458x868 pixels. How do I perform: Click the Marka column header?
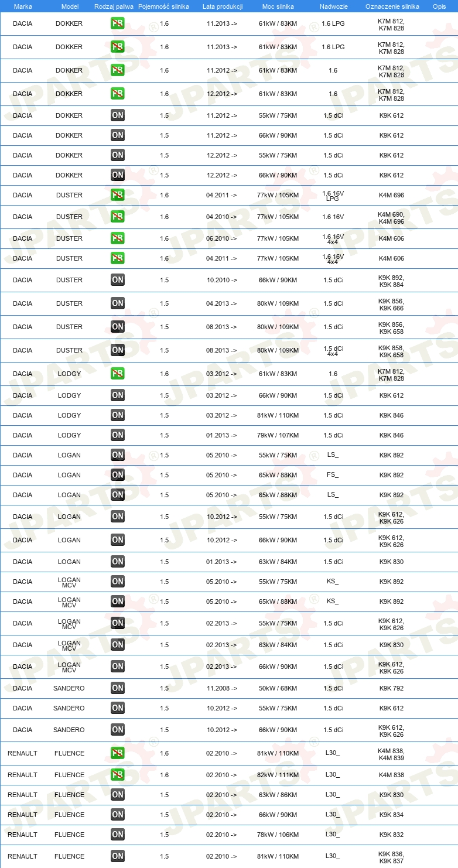point(23,6)
